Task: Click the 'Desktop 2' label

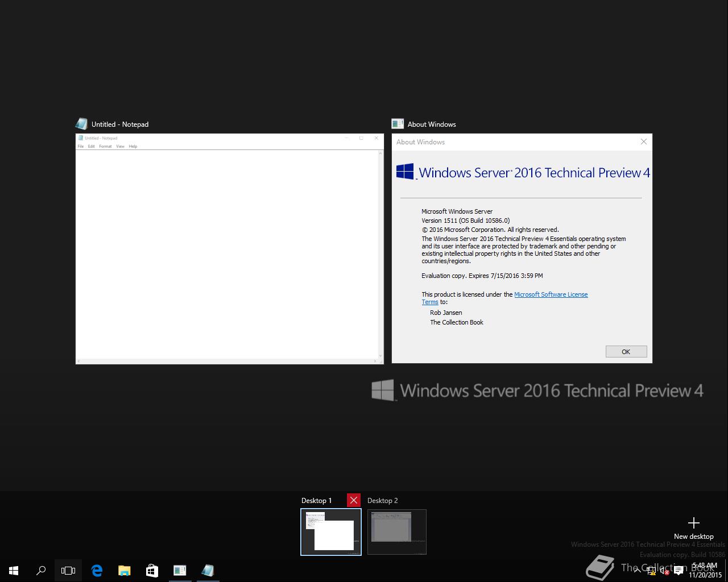Action: click(x=383, y=500)
